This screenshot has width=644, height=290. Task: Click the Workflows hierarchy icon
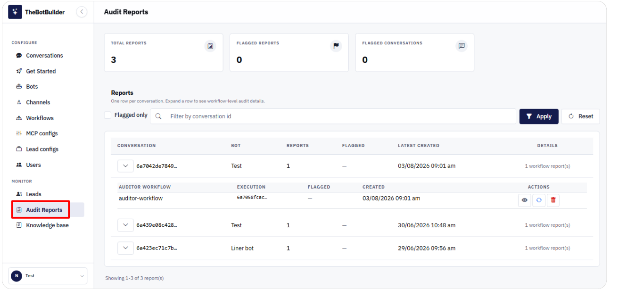[19, 118]
